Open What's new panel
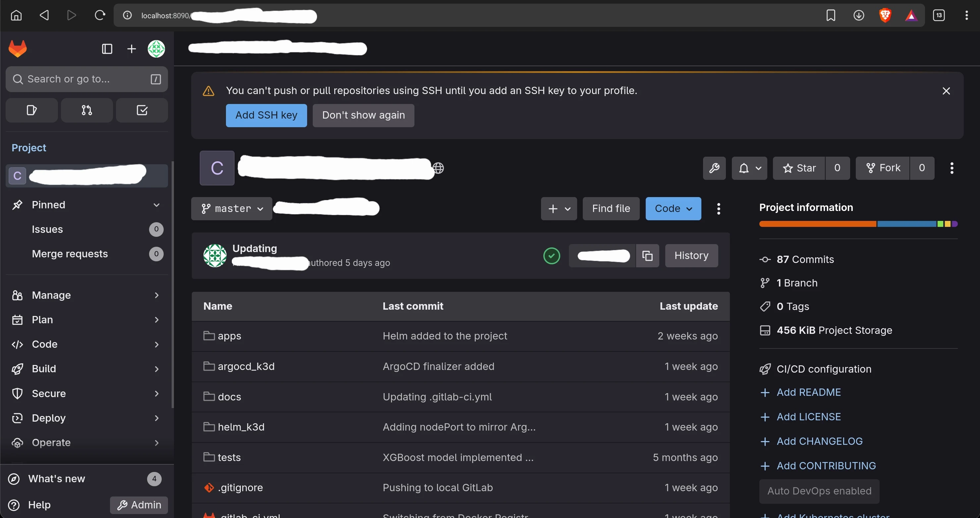Image resolution: width=980 pixels, height=518 pixels. pyautogui.click(x=87, y=479)
